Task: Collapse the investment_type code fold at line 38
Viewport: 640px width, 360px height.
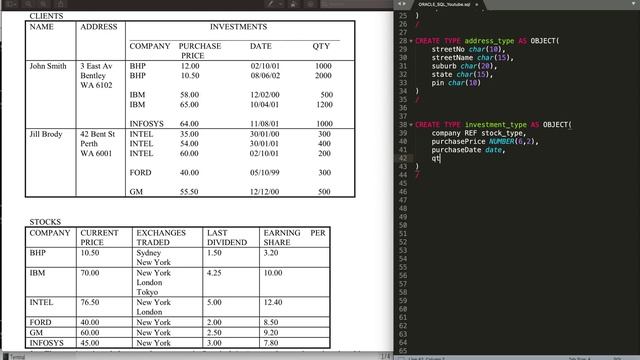Action: [x=411, y=125]
